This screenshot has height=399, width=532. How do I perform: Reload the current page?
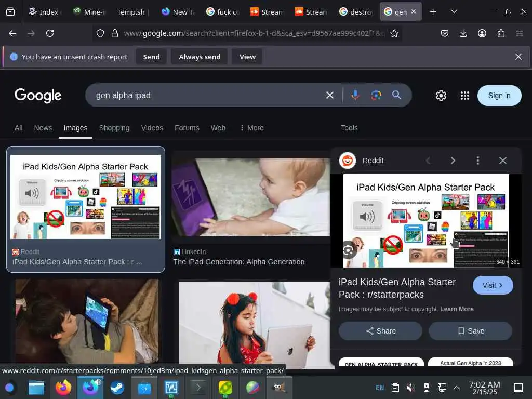point(50,33)
